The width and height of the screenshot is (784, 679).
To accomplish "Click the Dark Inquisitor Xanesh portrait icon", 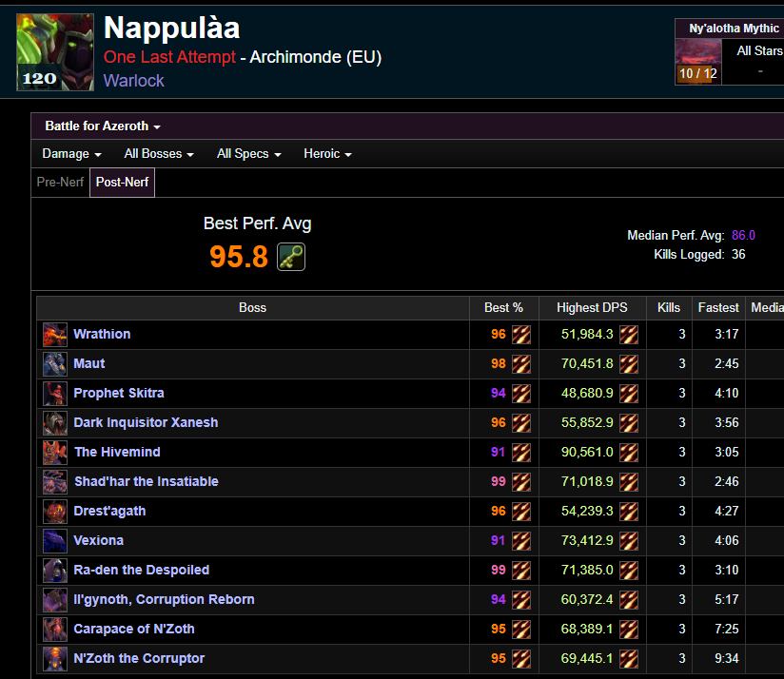I will coord(55,422).
